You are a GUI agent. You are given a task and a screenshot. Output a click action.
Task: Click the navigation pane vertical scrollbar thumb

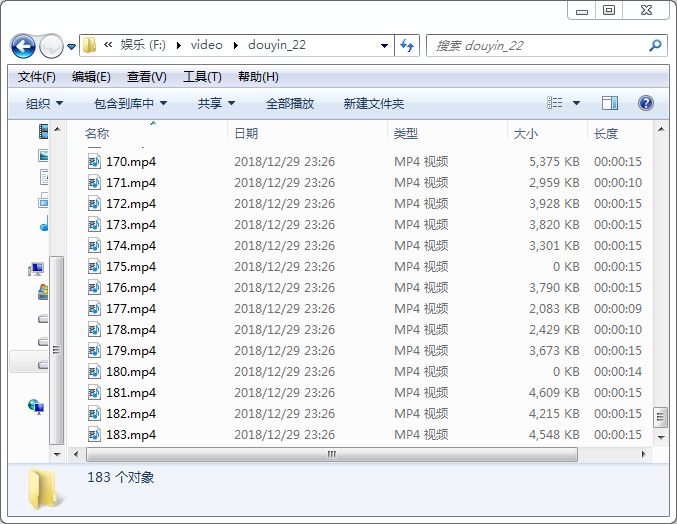(x=57, y=350)
